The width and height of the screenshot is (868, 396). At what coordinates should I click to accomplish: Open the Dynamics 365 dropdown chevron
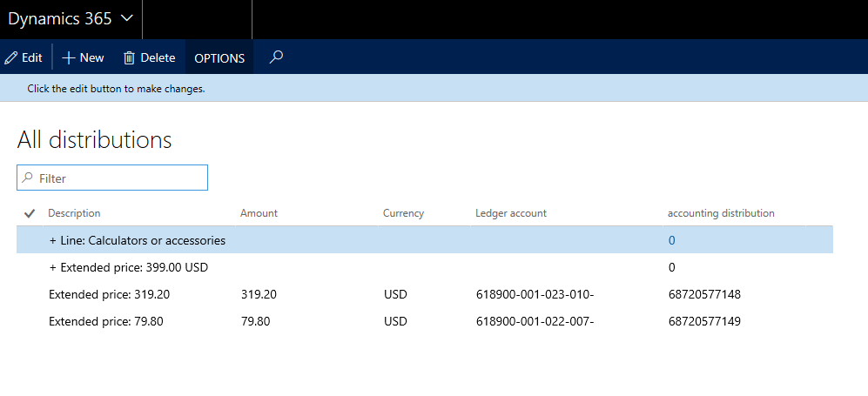[126, 18]
